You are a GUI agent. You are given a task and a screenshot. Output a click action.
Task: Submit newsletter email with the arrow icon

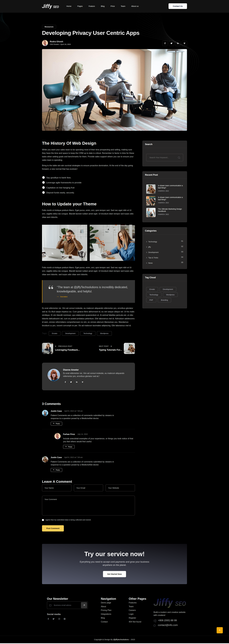click(84, 605)
